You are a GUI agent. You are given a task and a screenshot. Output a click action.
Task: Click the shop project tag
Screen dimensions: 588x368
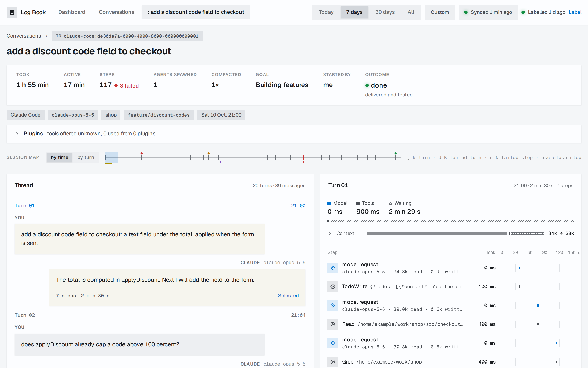click(x=111, y=115)
